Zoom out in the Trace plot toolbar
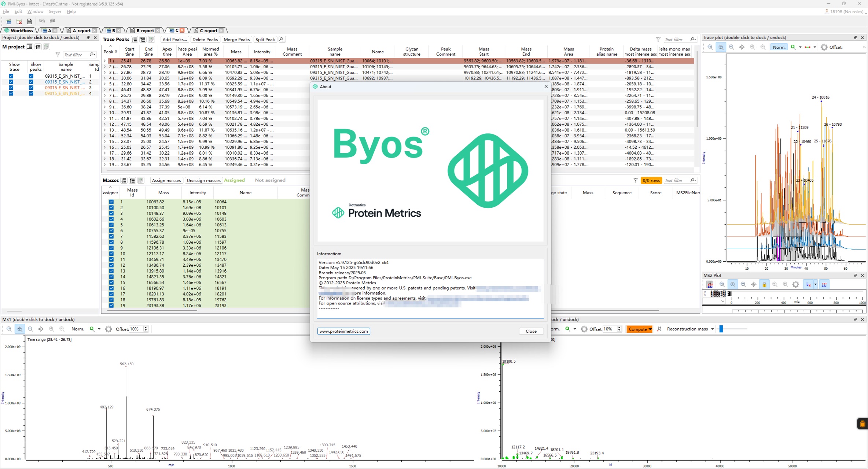The width and height of the screenshot is (868, 469). (x=731, y=47)
